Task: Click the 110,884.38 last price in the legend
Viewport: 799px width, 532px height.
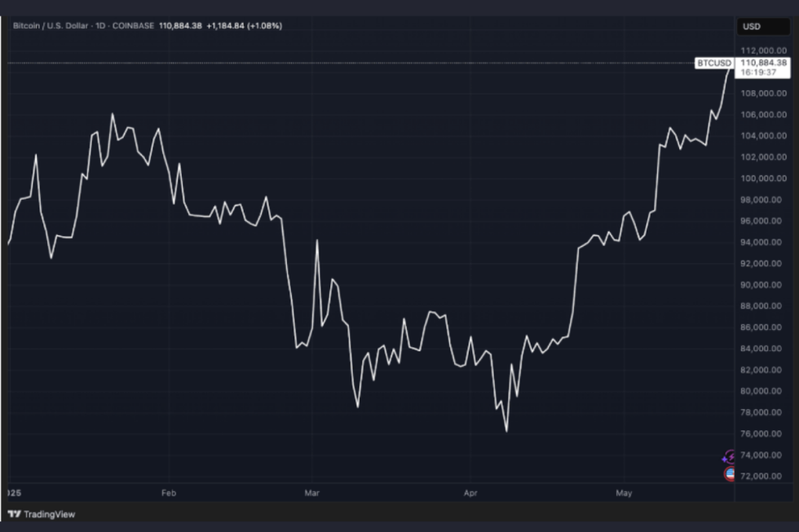Action: coord(180,25)
